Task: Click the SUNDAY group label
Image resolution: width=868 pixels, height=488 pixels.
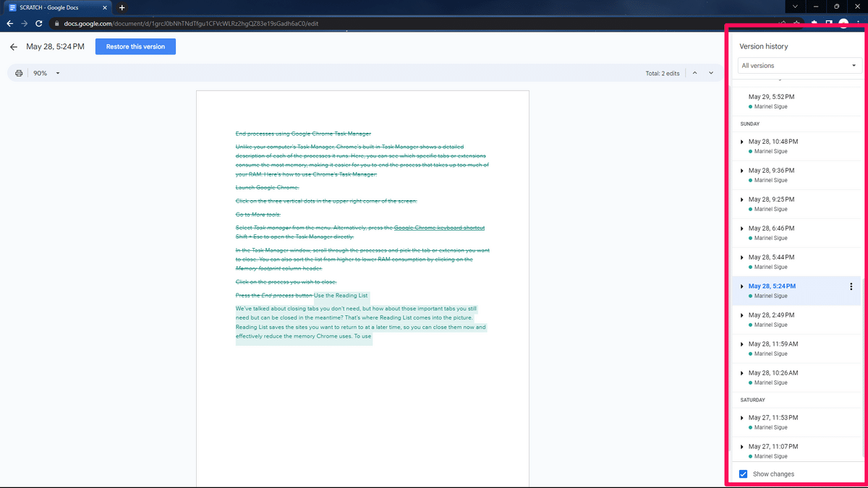Action: (x=750, y=124)
